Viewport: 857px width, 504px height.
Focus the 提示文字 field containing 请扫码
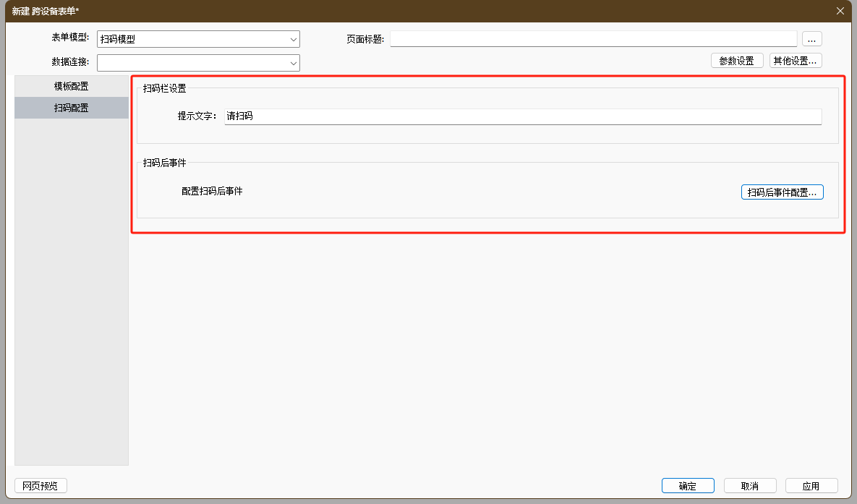point(522,116)
